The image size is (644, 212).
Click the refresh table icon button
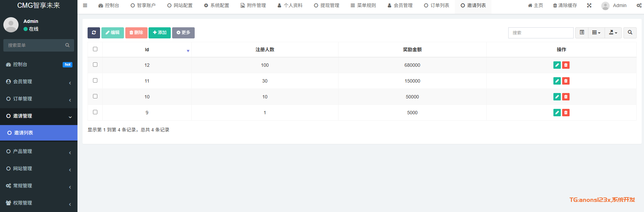tap(94, 33)
